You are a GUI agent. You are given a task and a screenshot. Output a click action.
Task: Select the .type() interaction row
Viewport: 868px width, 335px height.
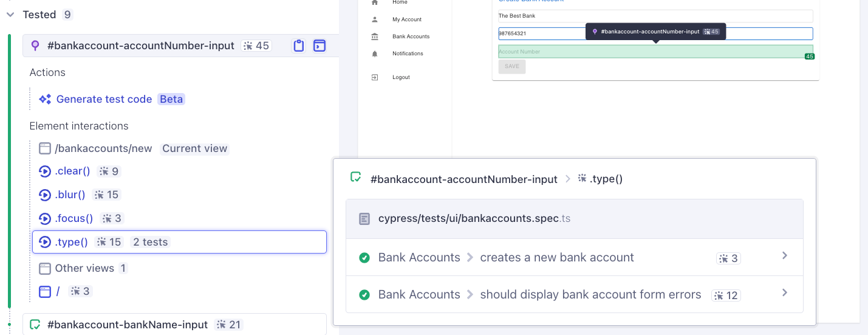point(179,242)
